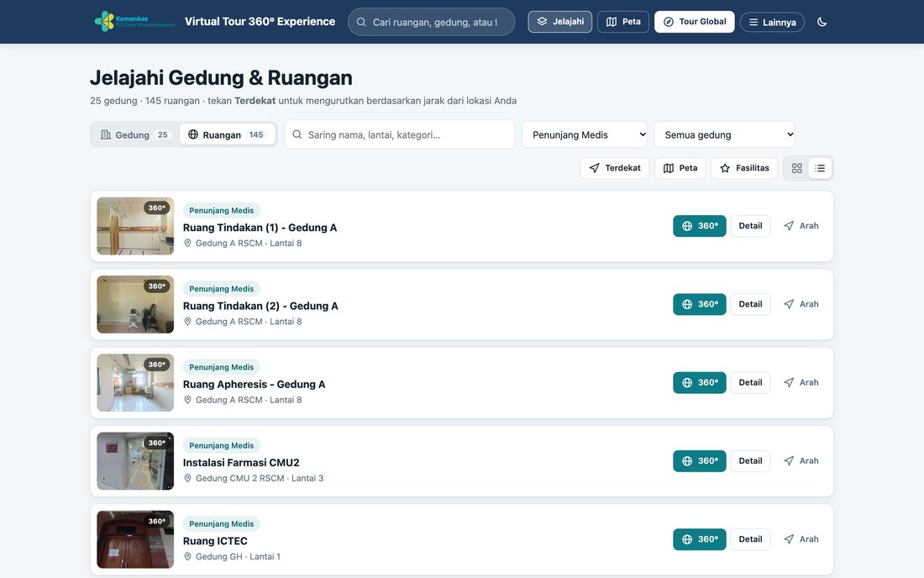View Detail for Instalasi Farmasi CMU2
Image resolution: width=924 pixels, height=578 pixels.
[x=750, y=460]
